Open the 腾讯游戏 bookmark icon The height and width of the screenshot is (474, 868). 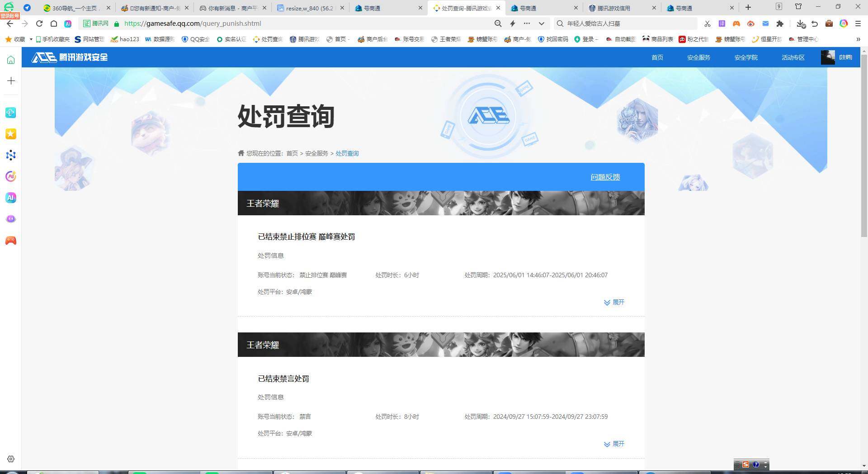tap(292, 39)
